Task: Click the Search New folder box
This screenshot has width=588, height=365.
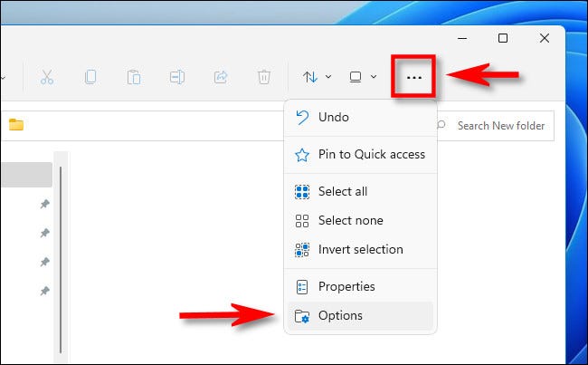Action: (499, 126)
